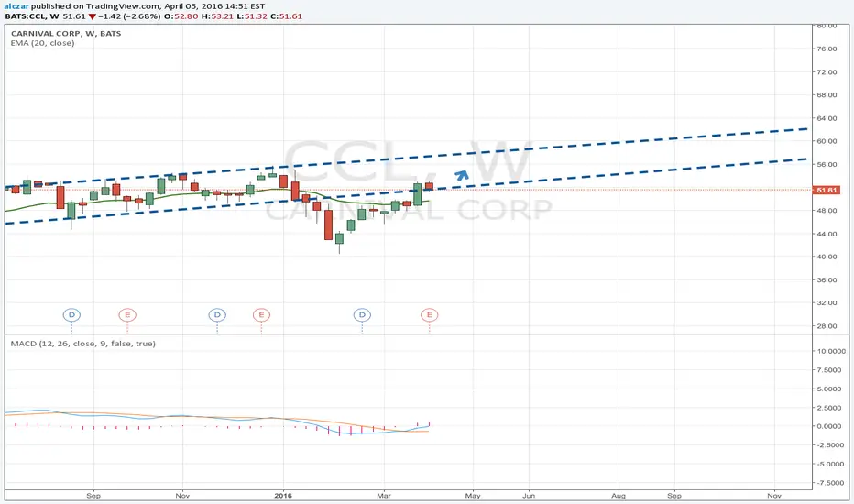Click the Jun label on the time axis
Image resolution: width=854 pixels, height=504 pixels.
pyautogui.click(x=529, y=495)
